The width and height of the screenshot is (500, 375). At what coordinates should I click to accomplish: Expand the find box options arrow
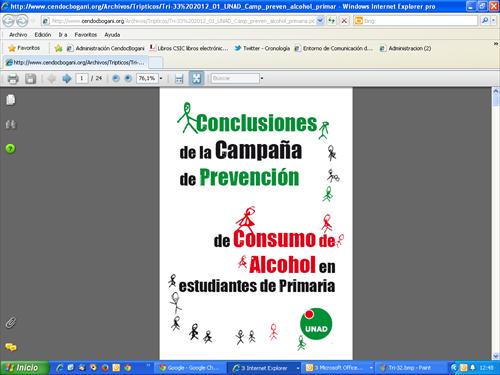262,78
